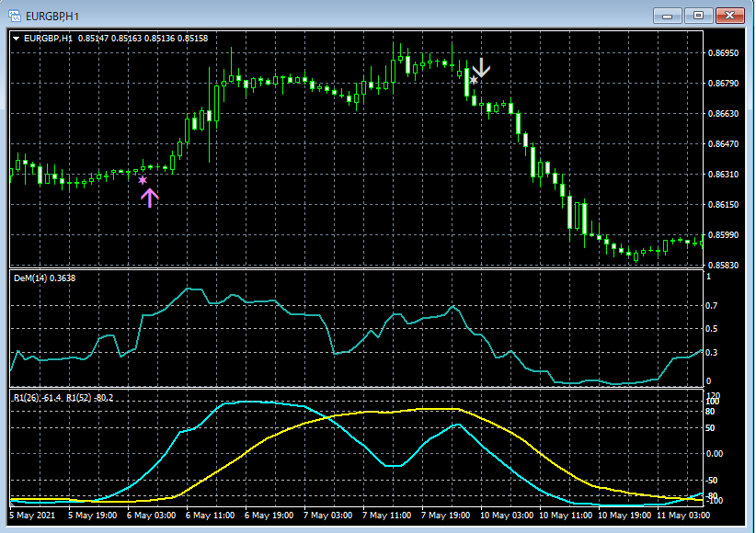756x533 pixels.
Task: Click the pink star marker on chart
Action: (x=143, y=180)
